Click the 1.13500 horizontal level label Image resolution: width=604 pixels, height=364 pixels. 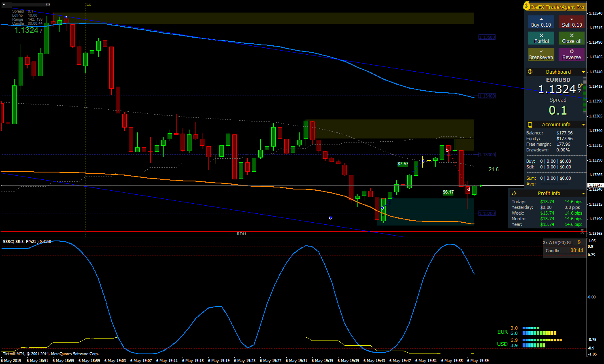pyautogui.click(x=487, y=37)
